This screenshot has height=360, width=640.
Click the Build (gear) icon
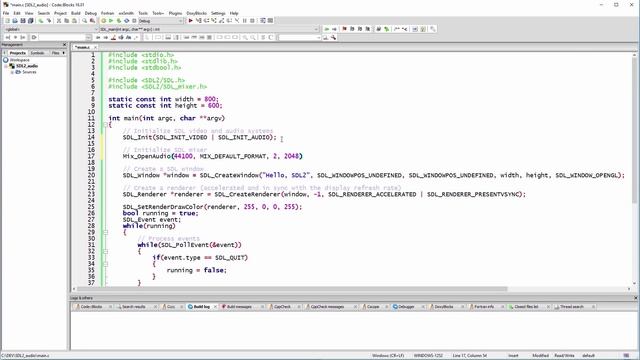point(103,20)
